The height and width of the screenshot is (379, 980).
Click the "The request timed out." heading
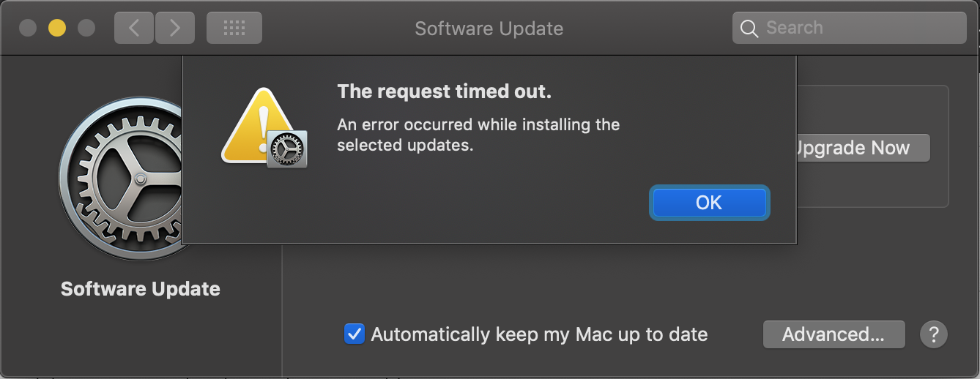click(444, 92)
